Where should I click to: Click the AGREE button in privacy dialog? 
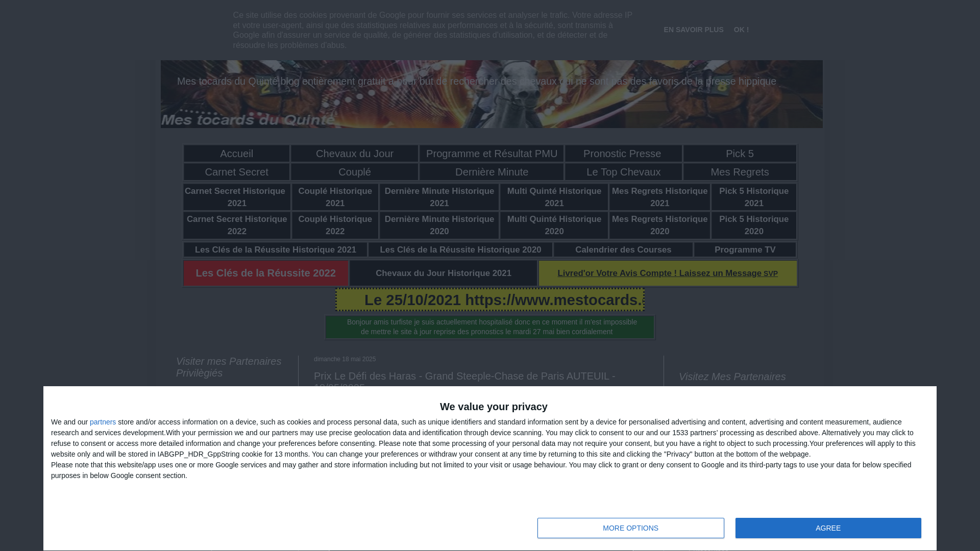coord(828,528)
